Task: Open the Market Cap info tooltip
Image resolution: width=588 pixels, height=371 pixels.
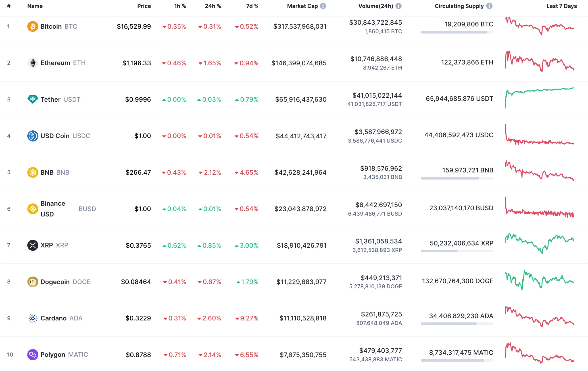Action: click(323, 6)
